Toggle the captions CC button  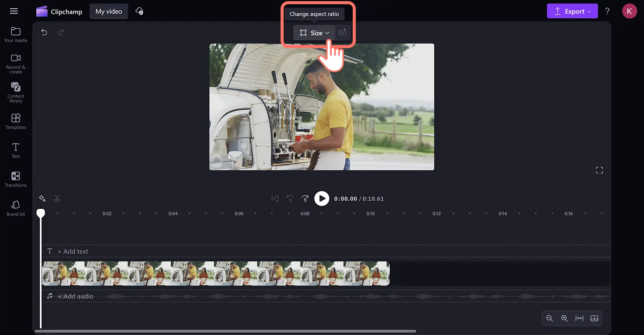343,33
